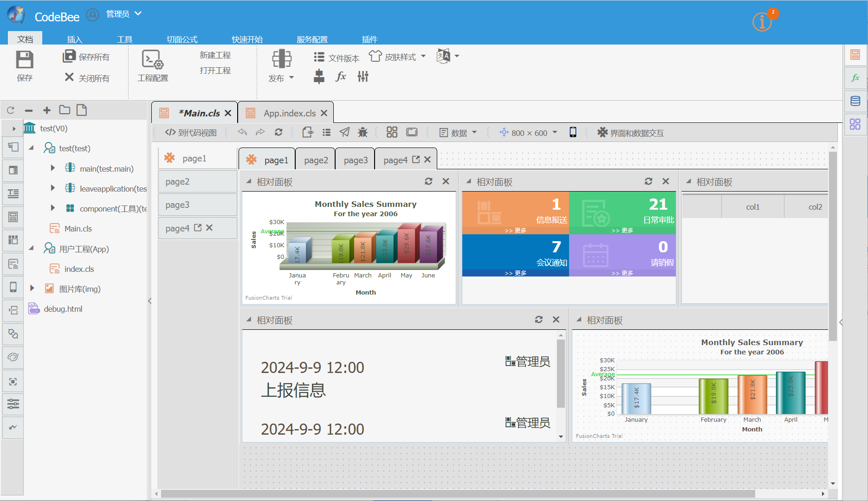Open the database icon in right sidebar

(855, 101)
